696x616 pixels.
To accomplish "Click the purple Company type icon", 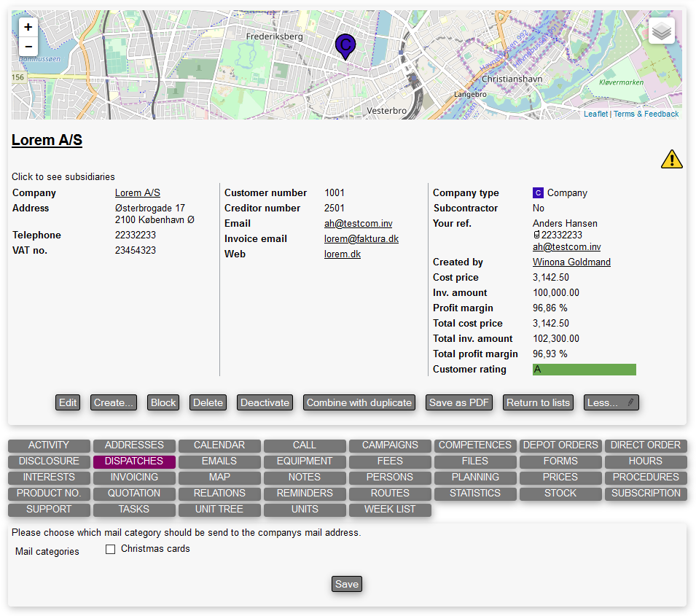I will coord(538,193).
